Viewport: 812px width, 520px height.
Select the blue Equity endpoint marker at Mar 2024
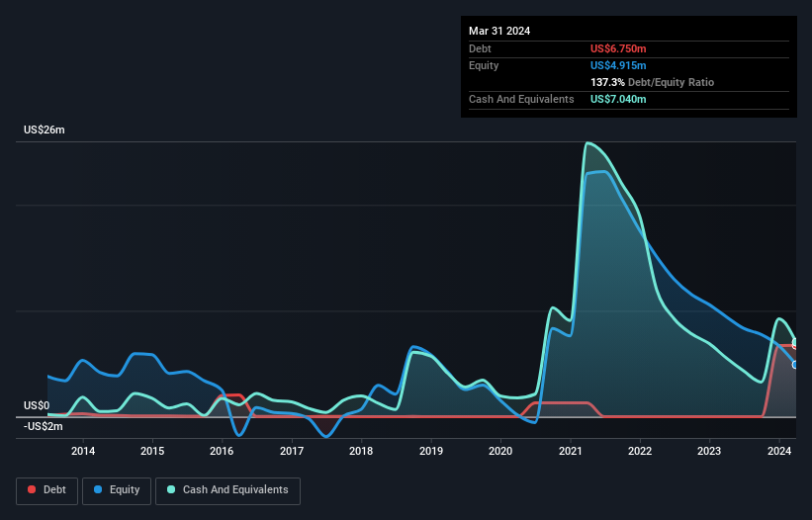[795, 365]
